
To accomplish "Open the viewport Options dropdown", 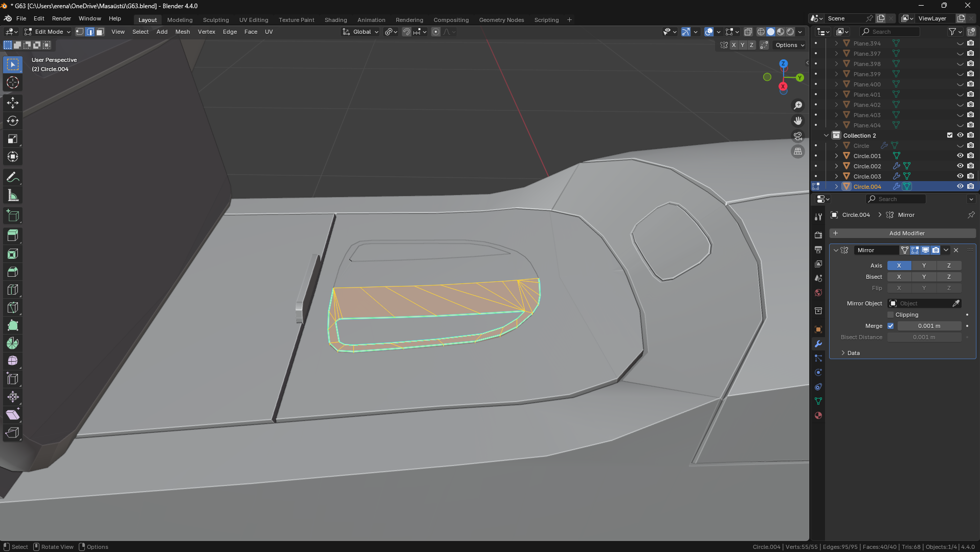I will pos(789,45).
